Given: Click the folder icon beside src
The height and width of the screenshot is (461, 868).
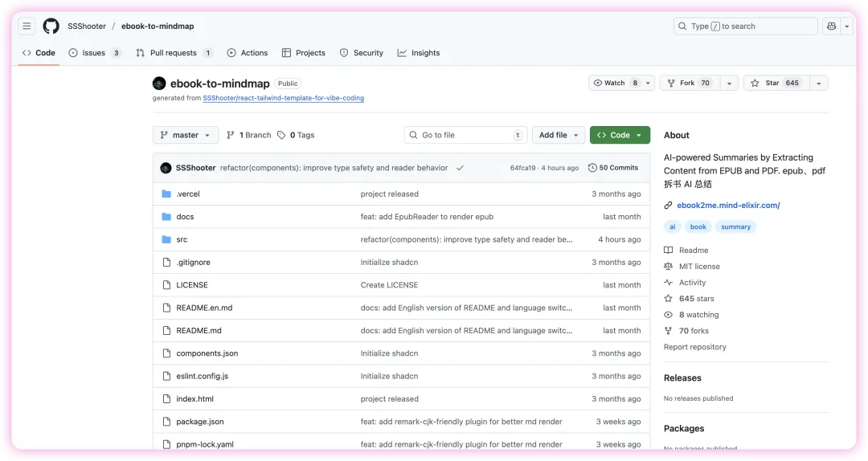Looking at the screenshot, I should tap(166, 239).
